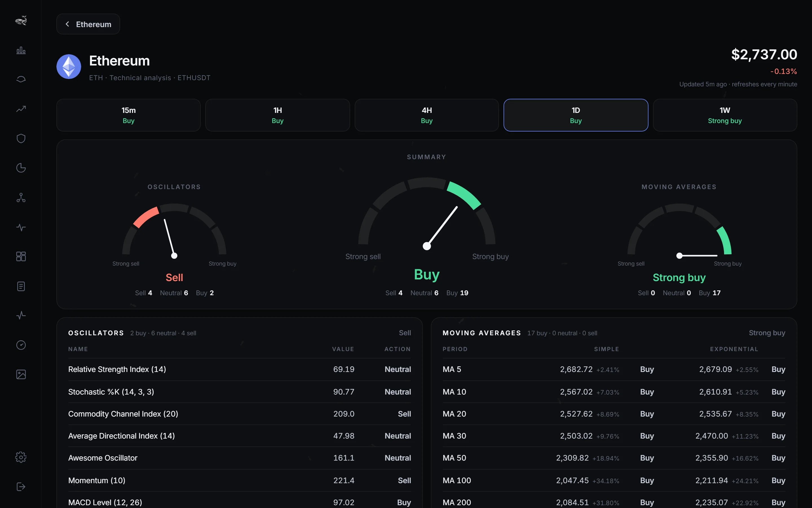812x508 pixels.
Task: Click the Awesome Oscillator row
Action: pos(240,458)
